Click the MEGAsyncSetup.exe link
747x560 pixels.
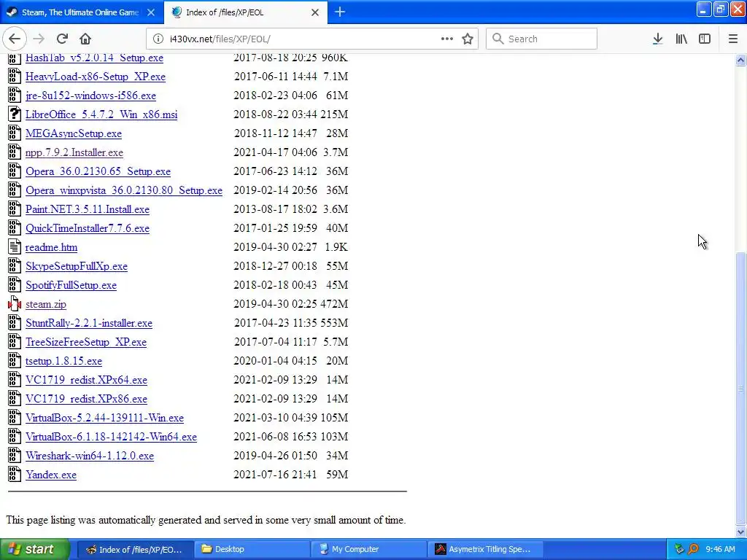click(74, 134)
